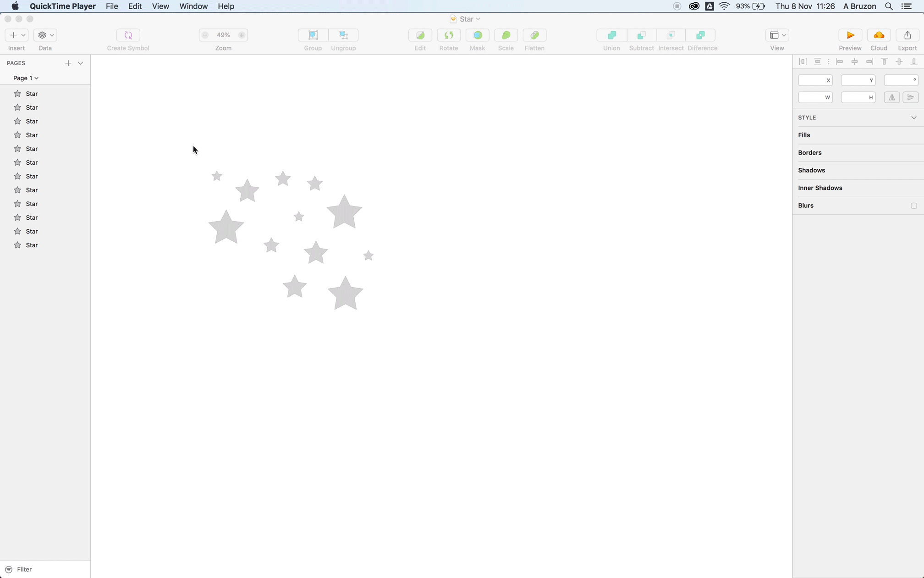Select the Rotate tool in the toolbar

click(449, 35)
